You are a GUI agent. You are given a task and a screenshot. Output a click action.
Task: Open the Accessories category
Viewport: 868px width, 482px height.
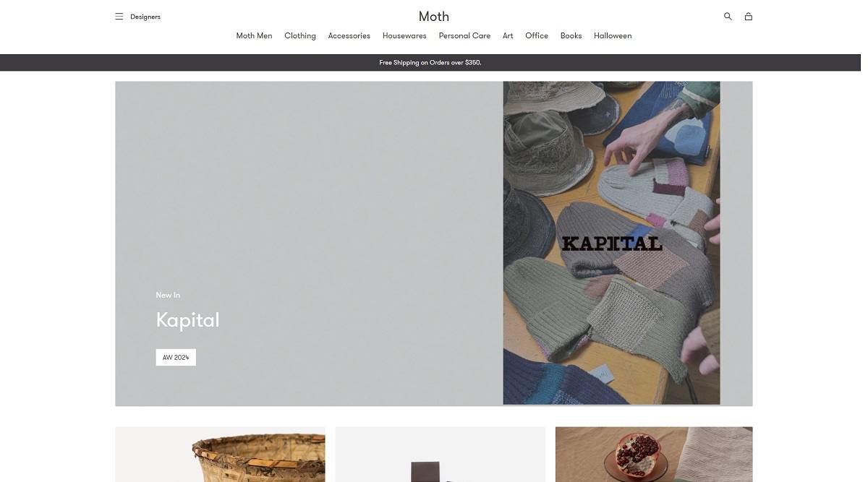click(349, 35)
